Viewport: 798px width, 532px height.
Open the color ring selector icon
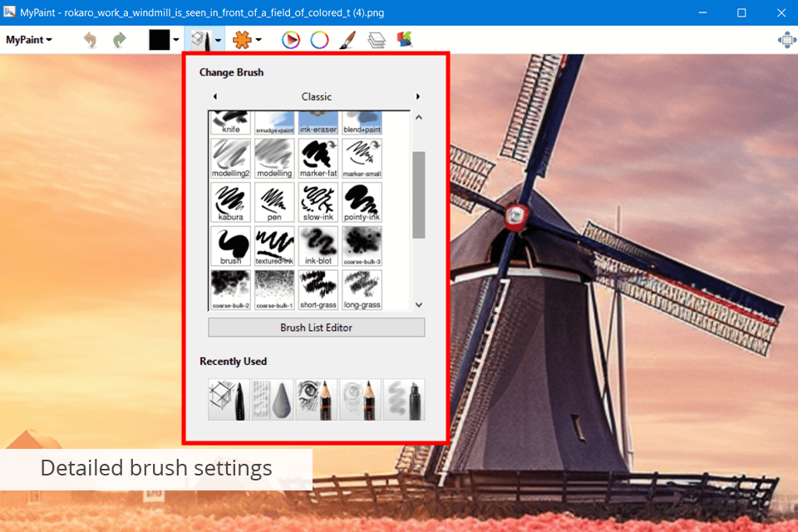(x=319, y=40)
